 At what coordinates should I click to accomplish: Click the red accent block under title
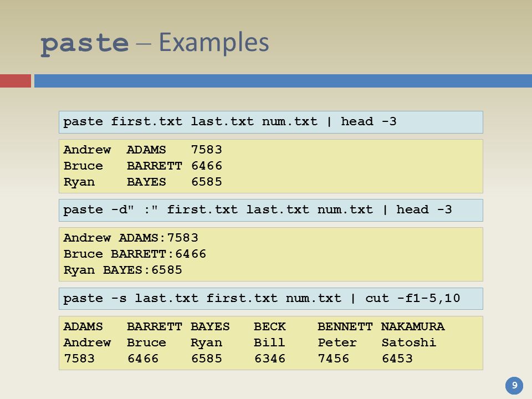coord(16,81)
